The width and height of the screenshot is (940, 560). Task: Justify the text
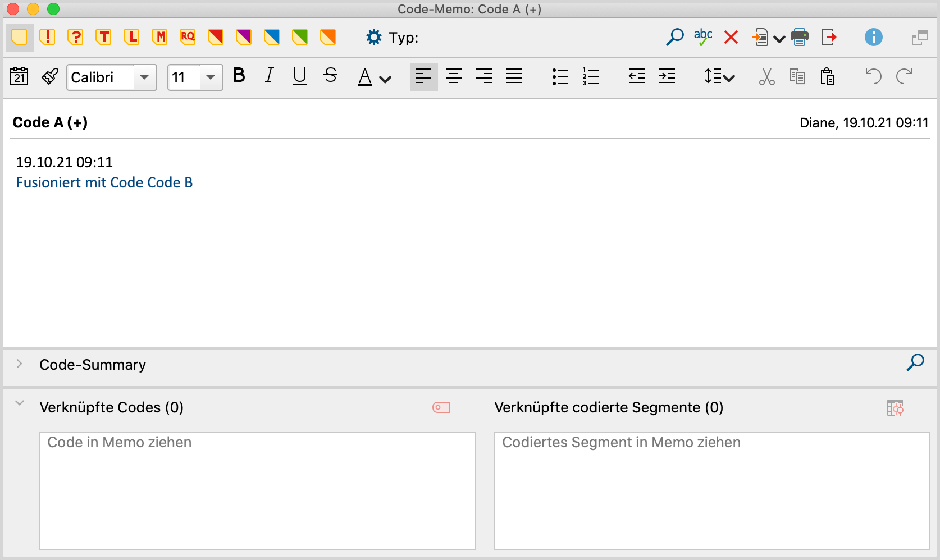(514, 76)
